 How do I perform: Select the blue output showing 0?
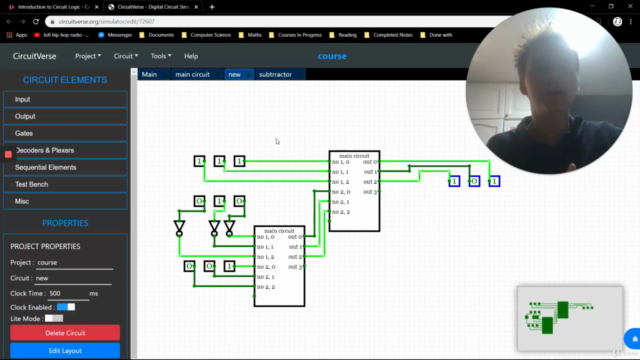pyautogui.click(x=474, y=181)
